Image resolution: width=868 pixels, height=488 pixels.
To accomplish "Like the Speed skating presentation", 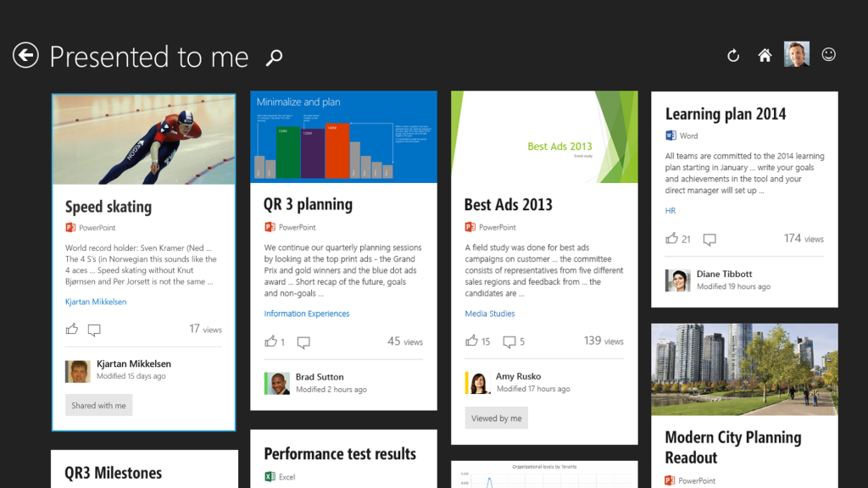I will point(72,330).
